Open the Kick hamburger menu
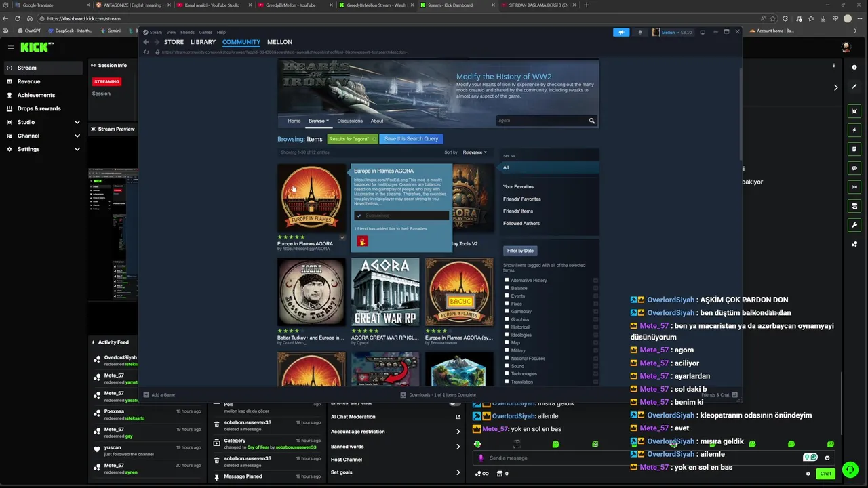Image resolution: width=868 pixels, height=488 pixels. point(11,47)
